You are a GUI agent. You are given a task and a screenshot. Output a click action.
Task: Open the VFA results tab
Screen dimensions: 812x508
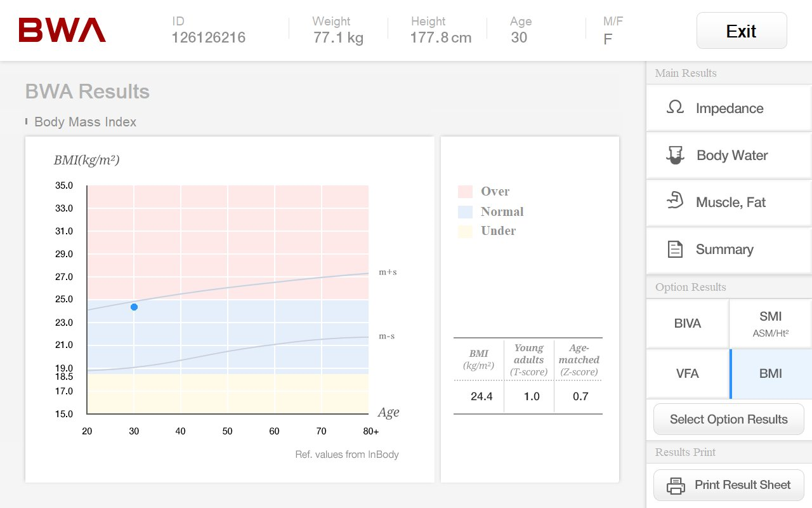tap(687, 374)
